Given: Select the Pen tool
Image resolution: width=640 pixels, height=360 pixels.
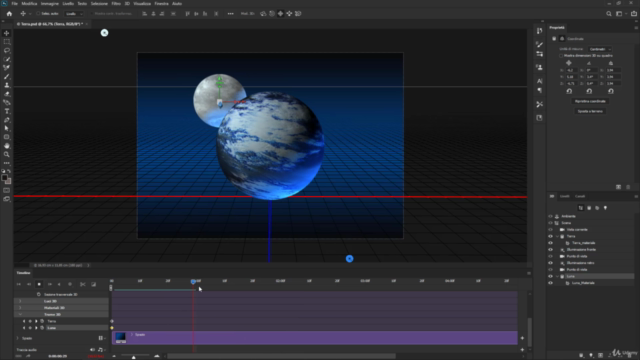Looking at the screenshot, I should pos(7,120).
